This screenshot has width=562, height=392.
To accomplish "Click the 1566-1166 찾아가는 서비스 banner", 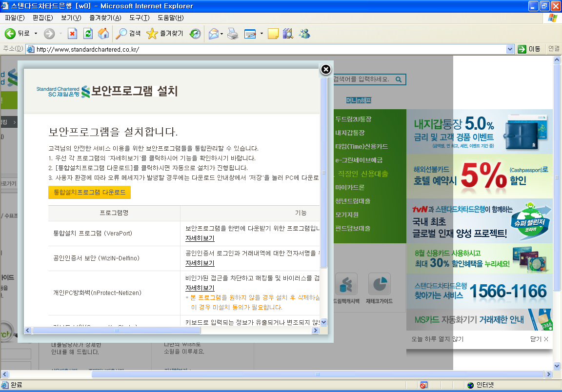I will coord(480,291).
